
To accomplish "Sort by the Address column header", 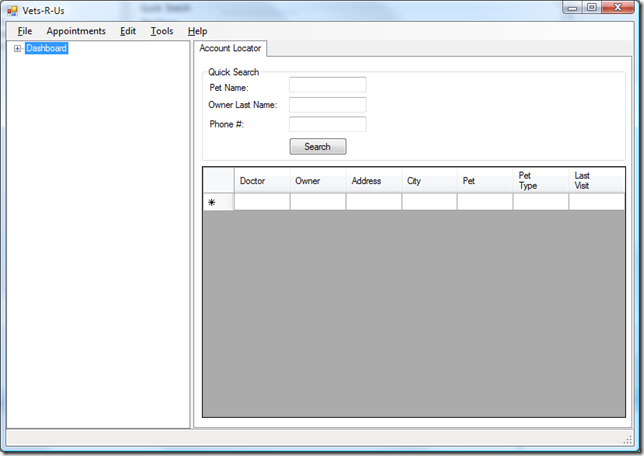I will coord(374,180).
